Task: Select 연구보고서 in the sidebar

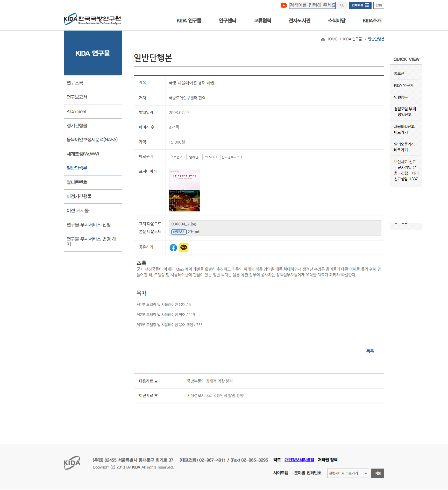Action: point(77,97)
